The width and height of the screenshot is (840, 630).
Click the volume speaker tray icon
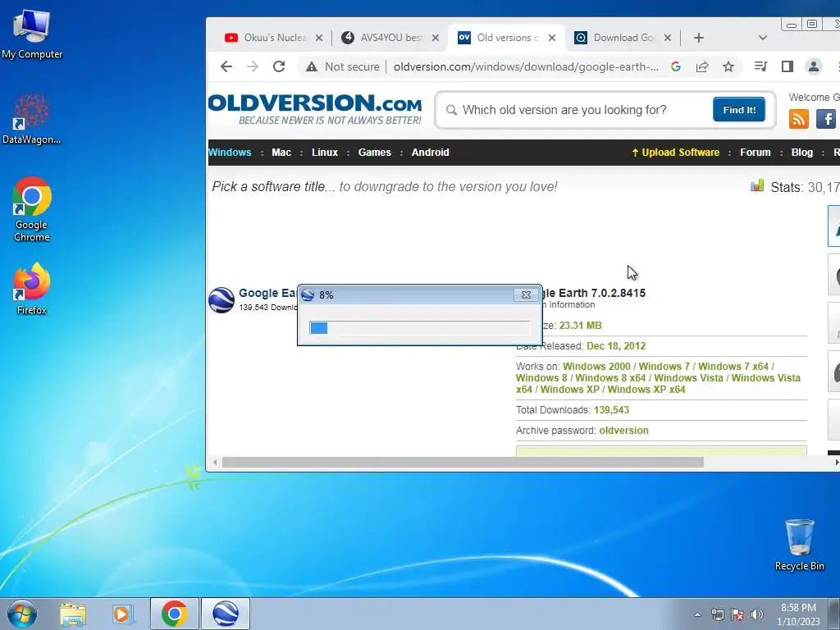757,614
